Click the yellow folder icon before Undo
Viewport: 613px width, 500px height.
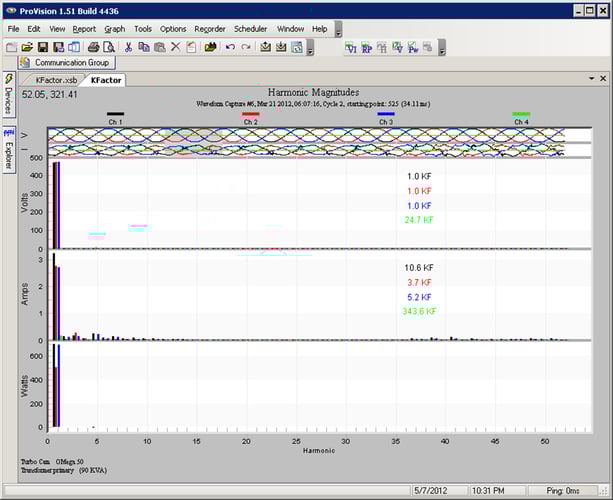210,47
